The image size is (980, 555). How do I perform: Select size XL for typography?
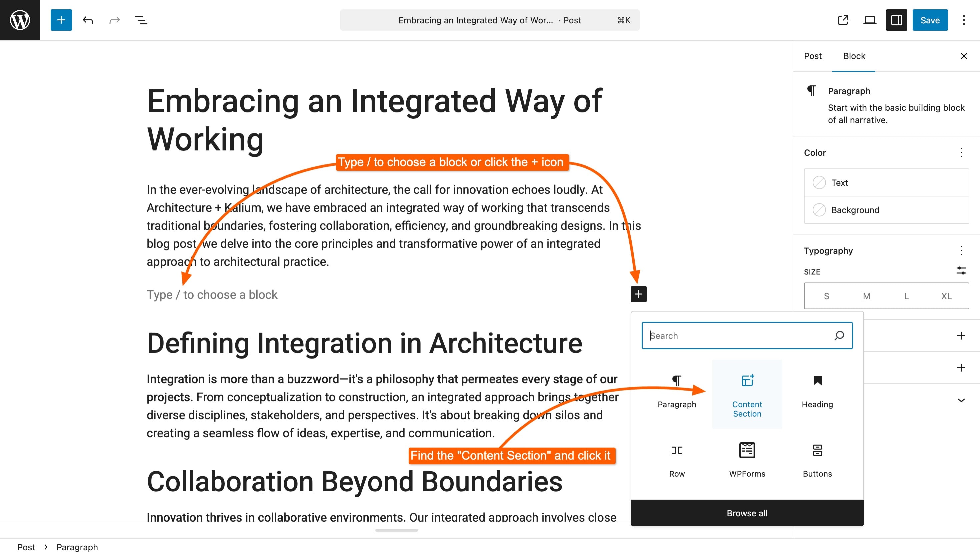[x=946, y=296]
